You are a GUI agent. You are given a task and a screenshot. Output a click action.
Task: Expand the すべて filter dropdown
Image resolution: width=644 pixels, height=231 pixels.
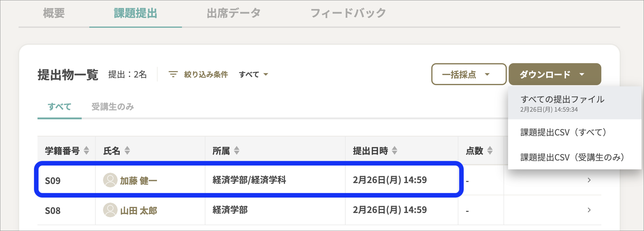[254, 74]
